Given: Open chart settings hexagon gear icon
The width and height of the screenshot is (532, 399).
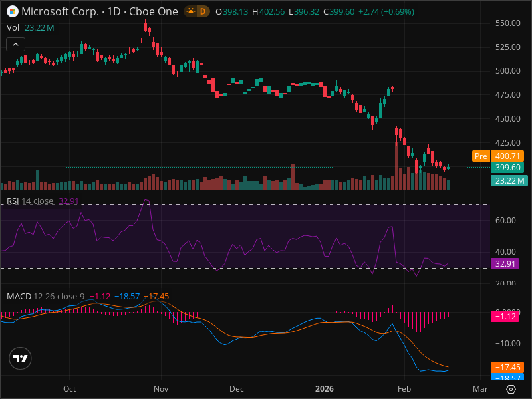Looking at the screenshot, I should 511,389.
